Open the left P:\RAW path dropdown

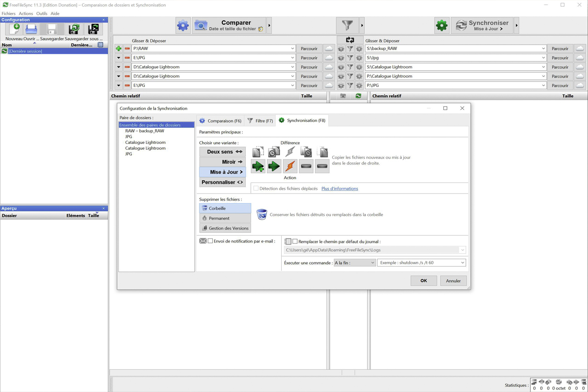point(292,49)
